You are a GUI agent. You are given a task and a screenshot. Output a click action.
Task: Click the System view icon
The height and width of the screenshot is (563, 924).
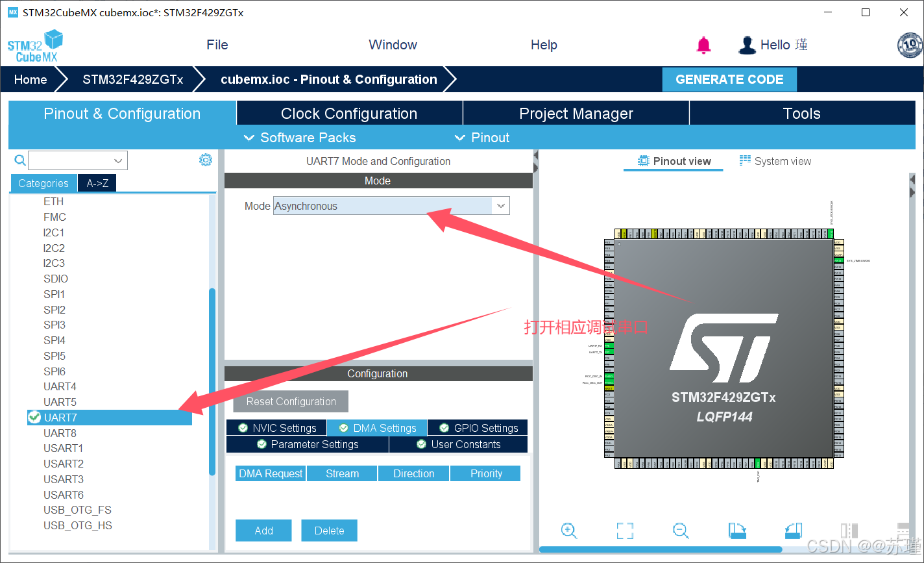tap(745, 161)
